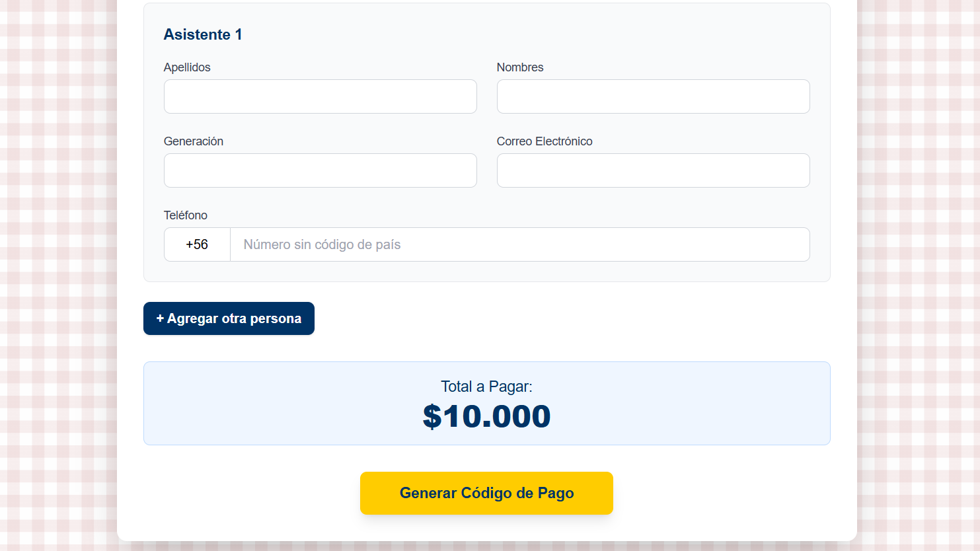Viewport: 980px width, 551px height.
Task: Click the placeholder text Número sin código de país
Action: 321,244
